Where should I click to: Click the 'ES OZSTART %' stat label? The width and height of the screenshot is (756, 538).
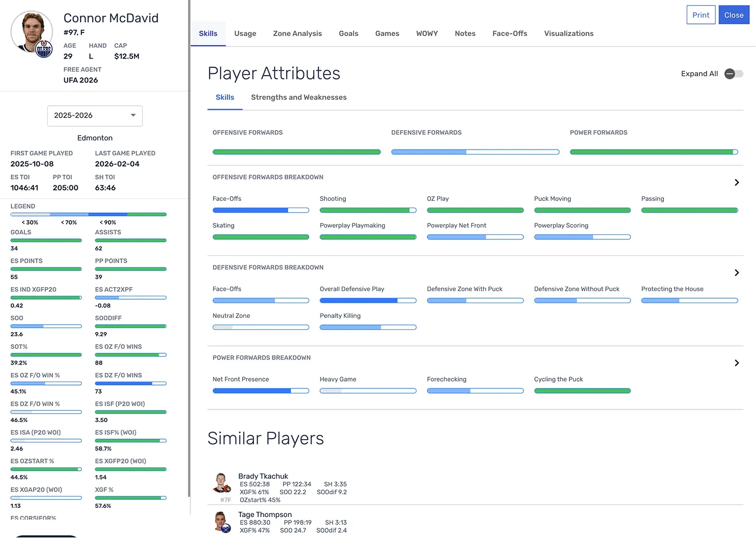click(32, 461)
